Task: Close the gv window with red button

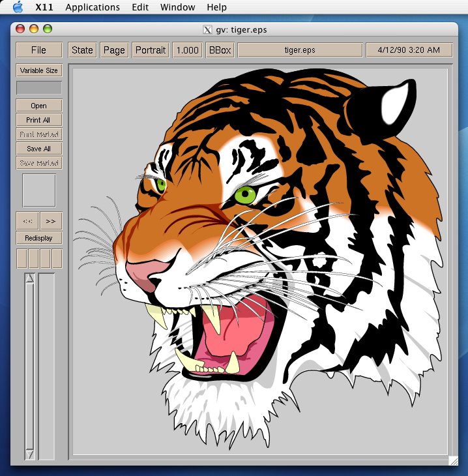Action: pos(20,29)
